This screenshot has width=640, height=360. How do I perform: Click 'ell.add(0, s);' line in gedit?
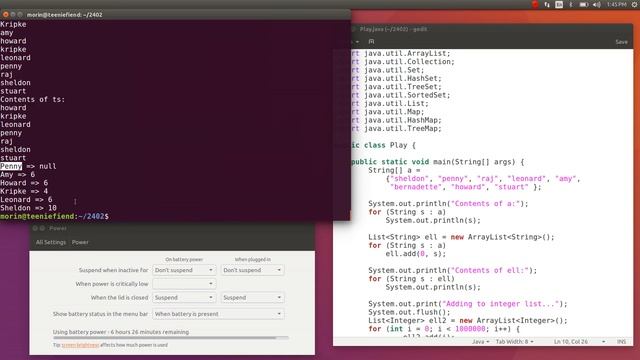(416, 254)
